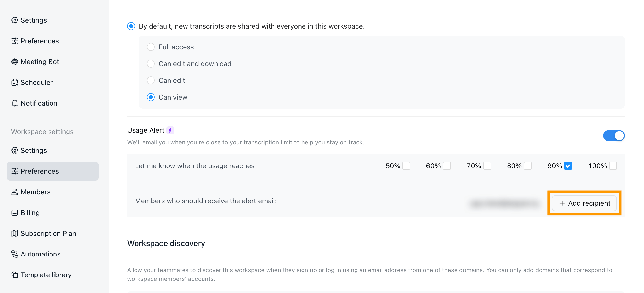This screenshot has width=644, height=293.
Task: Click the Usage Alert lightning badge
Action: (x=170, y=130)
